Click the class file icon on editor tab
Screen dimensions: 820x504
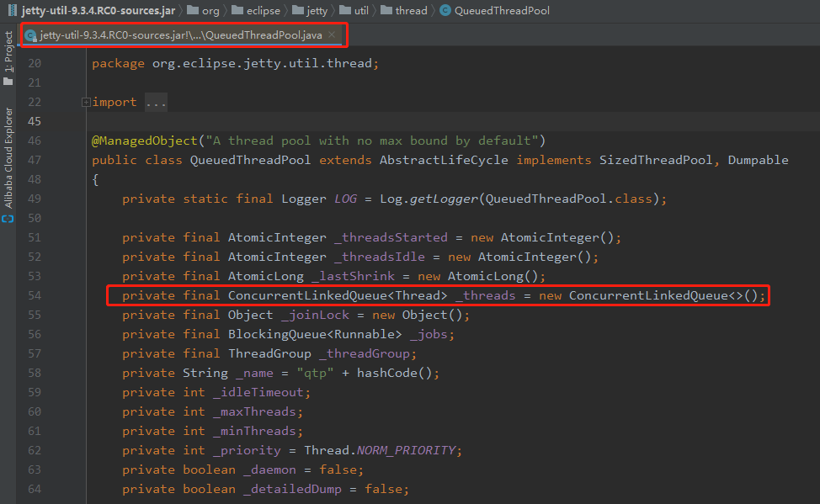(x=31, y=35)
